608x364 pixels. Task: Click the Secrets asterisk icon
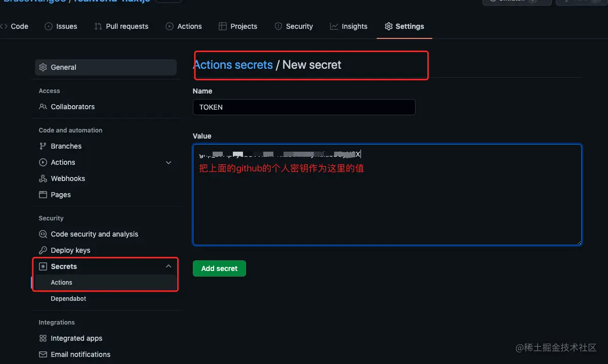coord(43,266)
